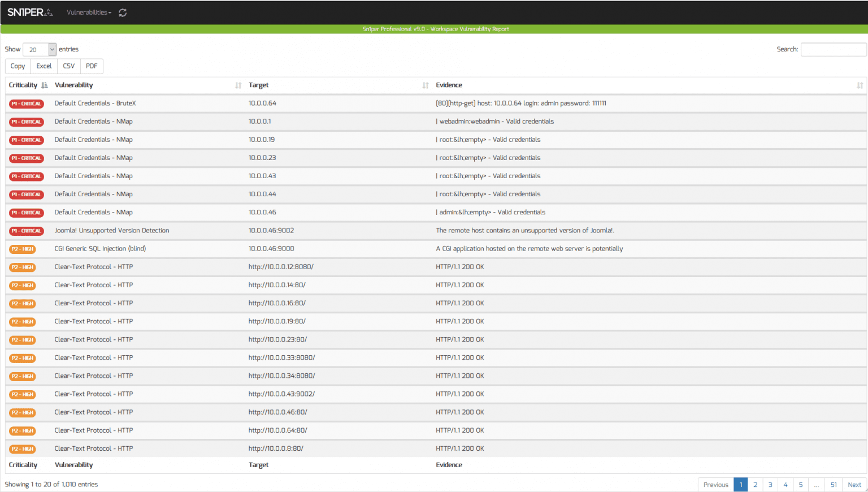Expand the entries-per-page selector
The width and height of the screenshot is (868, 492).
40,49
